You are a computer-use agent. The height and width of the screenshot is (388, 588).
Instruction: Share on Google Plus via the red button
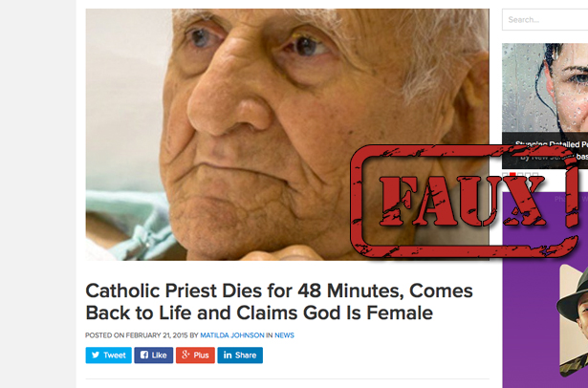[x=195, y=355]
